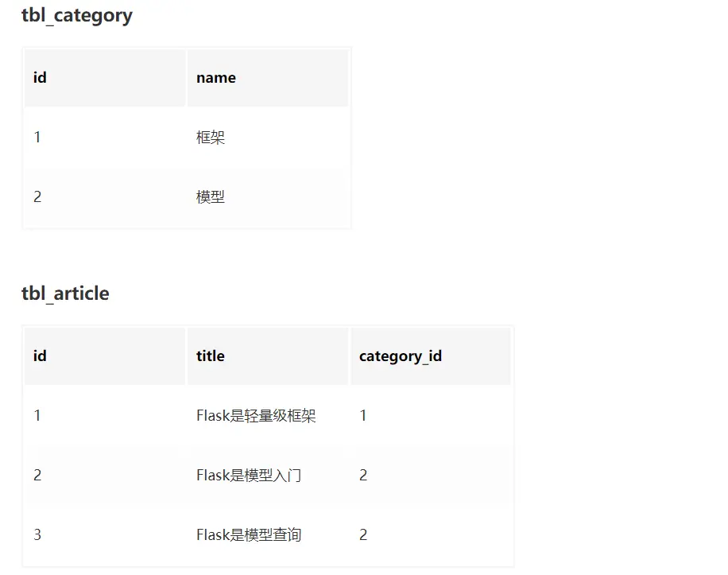728x575 pixels.
Task: Click id 1 cell in tbl_article
Action: 105,416
